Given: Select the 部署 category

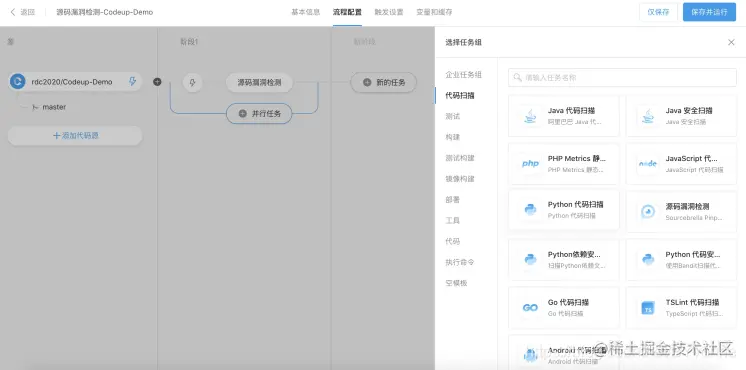Looking at the screenshot, I should 452,200.
